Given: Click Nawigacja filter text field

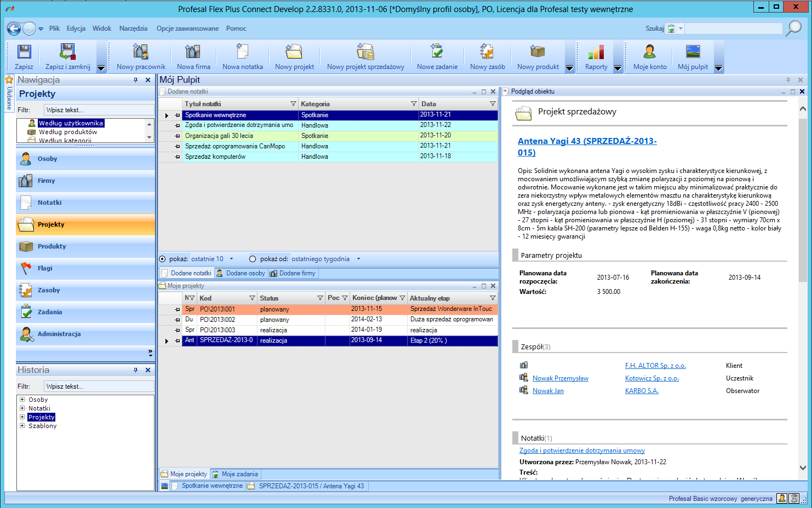Looking at the screenshot, I should (x=99, y=110).
